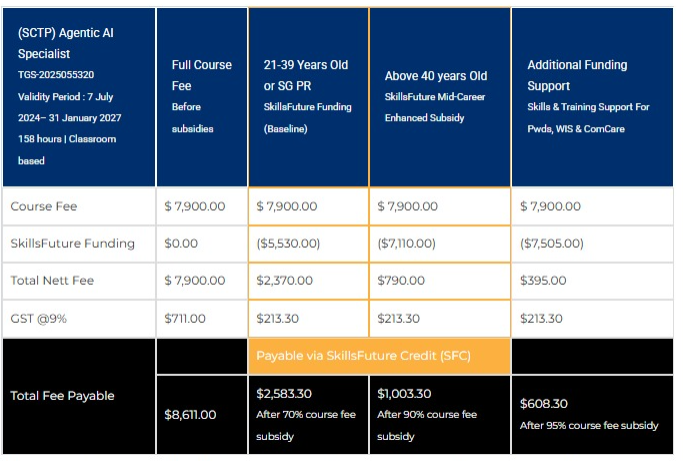
Task: Click the GST @9% row label
Action: (38, 318)
